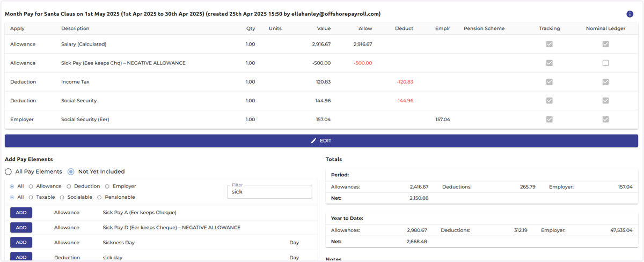Toggle Tracking checkbox for Income Tax

(550, 82)
